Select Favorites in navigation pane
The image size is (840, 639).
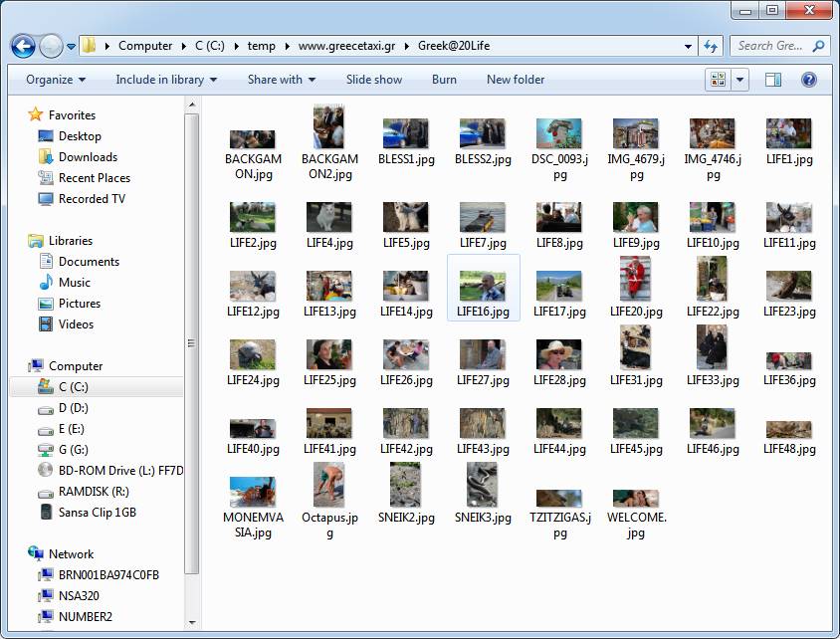pyautogui.click(x=72, y=115)
